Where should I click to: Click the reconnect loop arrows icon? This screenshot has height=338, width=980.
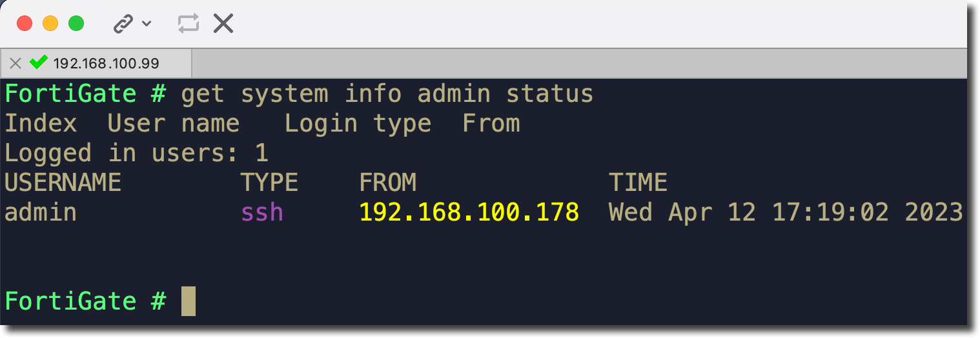coord(188,24)
